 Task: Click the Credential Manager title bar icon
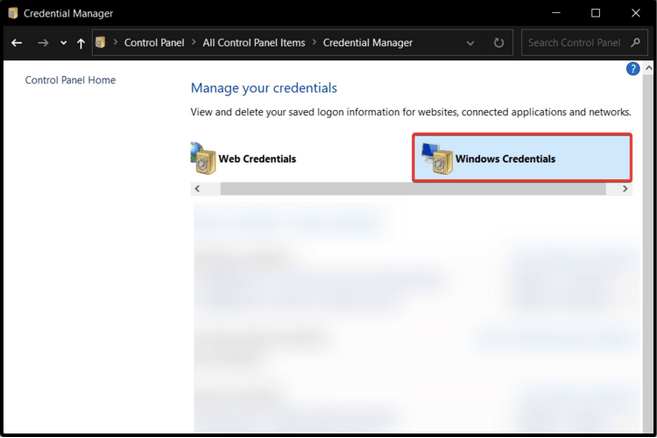click(x=13, y=13)
